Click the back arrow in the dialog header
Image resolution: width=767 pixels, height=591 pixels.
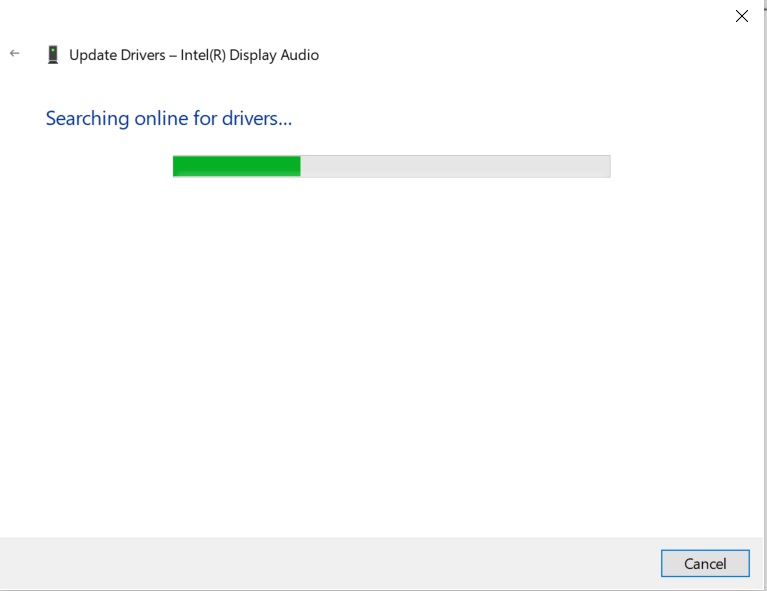tap(15, 54)
